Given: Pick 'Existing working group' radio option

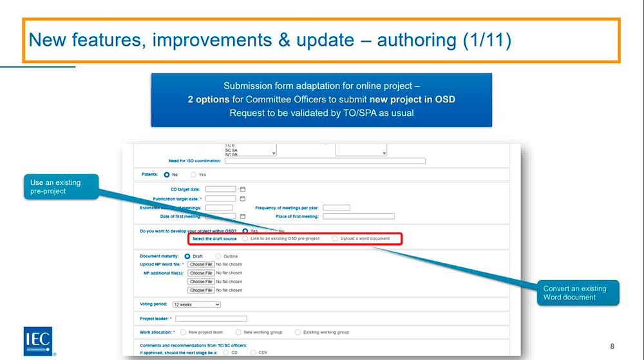Looking at the screenshot, I should pyautogui.click(x=298, y=332).
